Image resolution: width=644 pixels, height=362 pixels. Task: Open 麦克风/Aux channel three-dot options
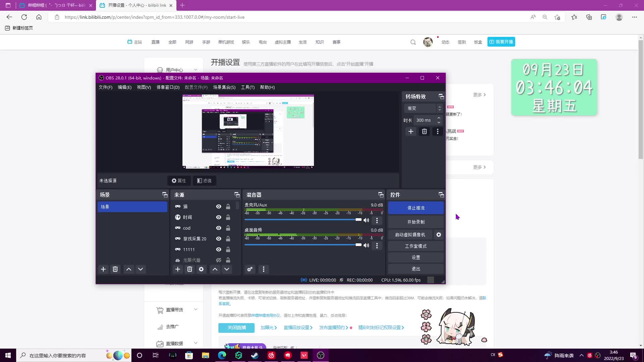(377, 220)
